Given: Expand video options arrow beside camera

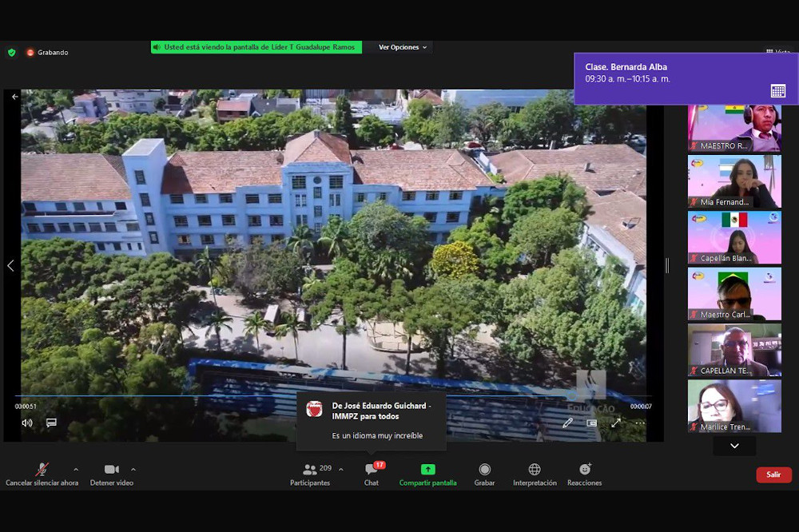Looking at the screenshot, I should 133,469.
